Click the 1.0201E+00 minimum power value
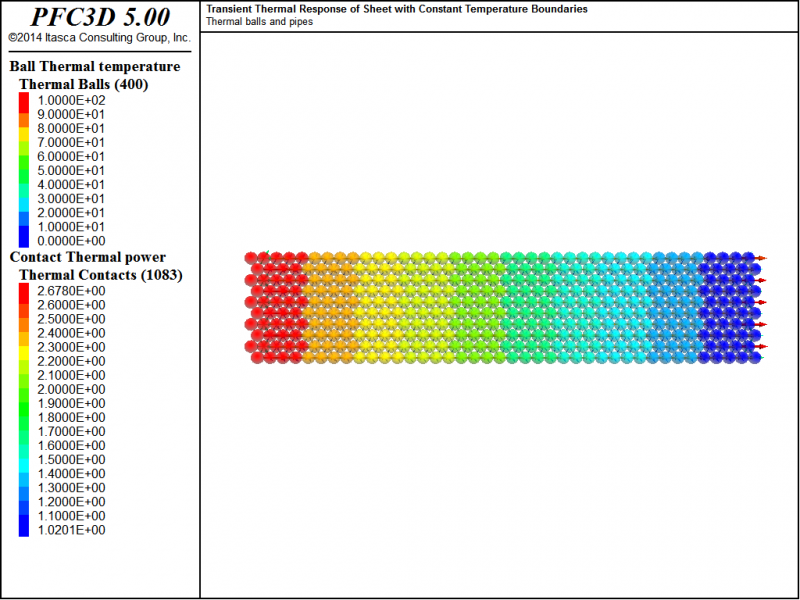The image size is (800, 600). [x=71, y=530]
